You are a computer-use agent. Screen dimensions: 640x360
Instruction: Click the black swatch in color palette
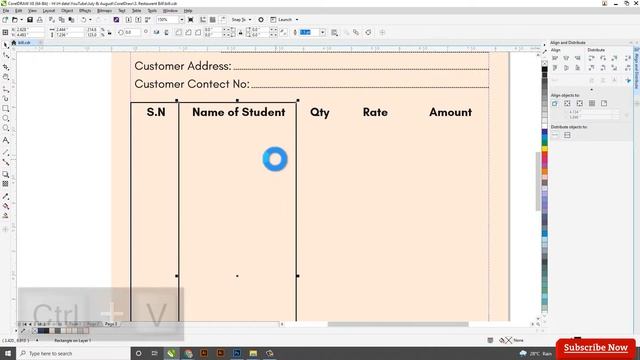point(544,69)
